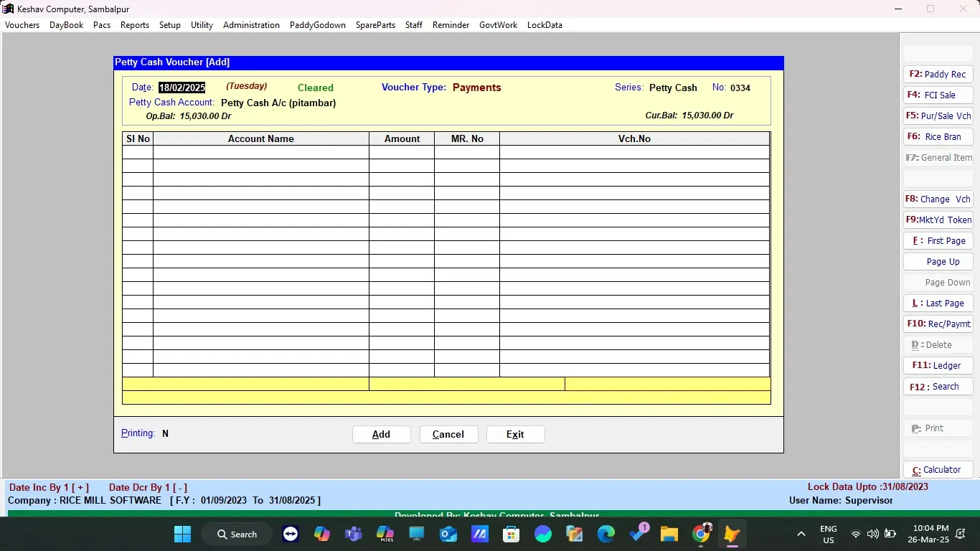Click Petty Cash A/c (pitambar) text
The width and height of the screenshot is (980, 551).
[x=278, y=103]
